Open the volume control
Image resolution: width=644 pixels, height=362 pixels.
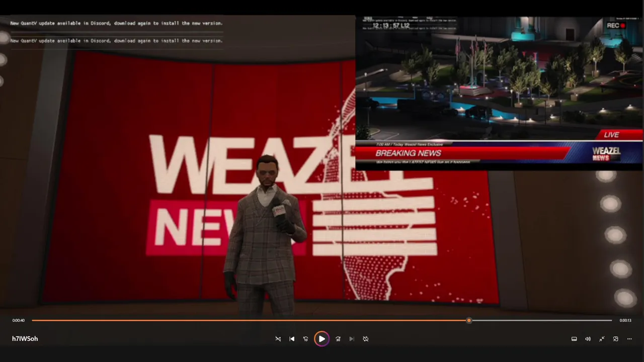point(588,339)
